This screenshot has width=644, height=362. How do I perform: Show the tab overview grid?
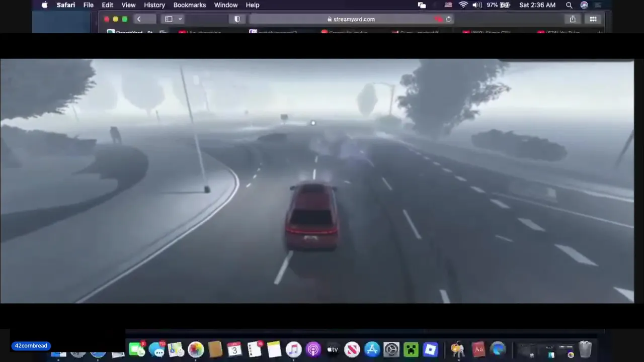tap(593, 19)
